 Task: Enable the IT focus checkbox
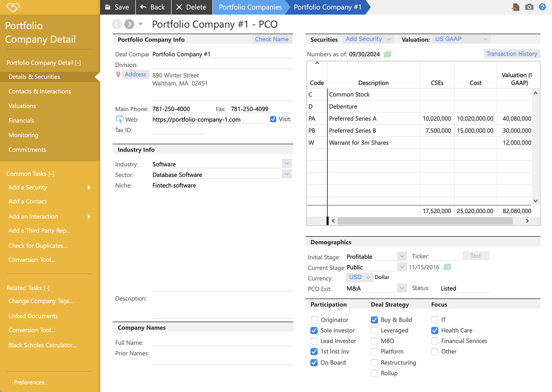[435, 320]
